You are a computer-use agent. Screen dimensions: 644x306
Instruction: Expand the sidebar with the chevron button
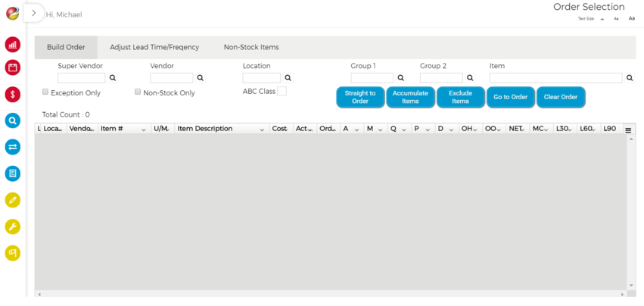pos(34,13)
